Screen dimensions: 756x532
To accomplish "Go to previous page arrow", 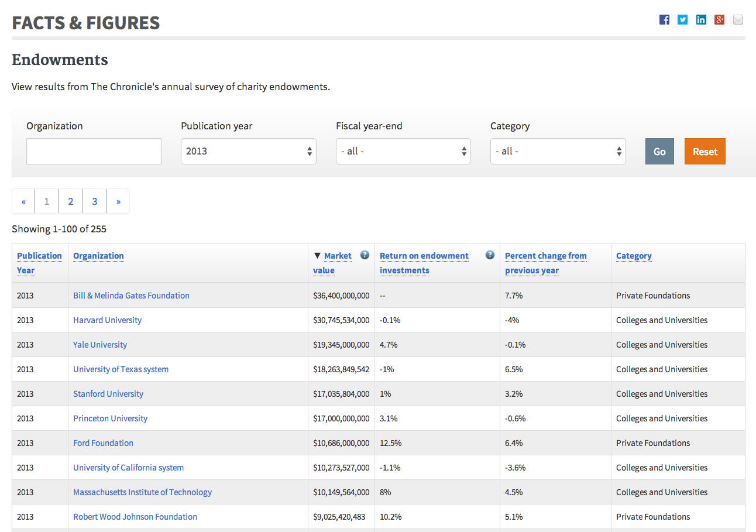I will [x=23, y=201].
